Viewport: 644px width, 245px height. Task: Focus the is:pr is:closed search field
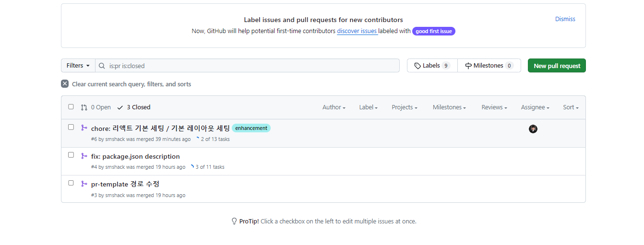click(x=247, y=66)
